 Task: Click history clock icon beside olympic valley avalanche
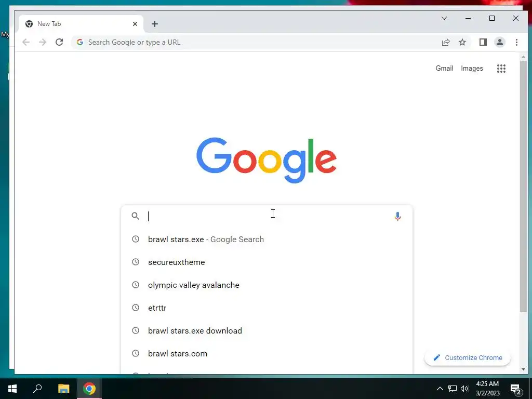136,285
